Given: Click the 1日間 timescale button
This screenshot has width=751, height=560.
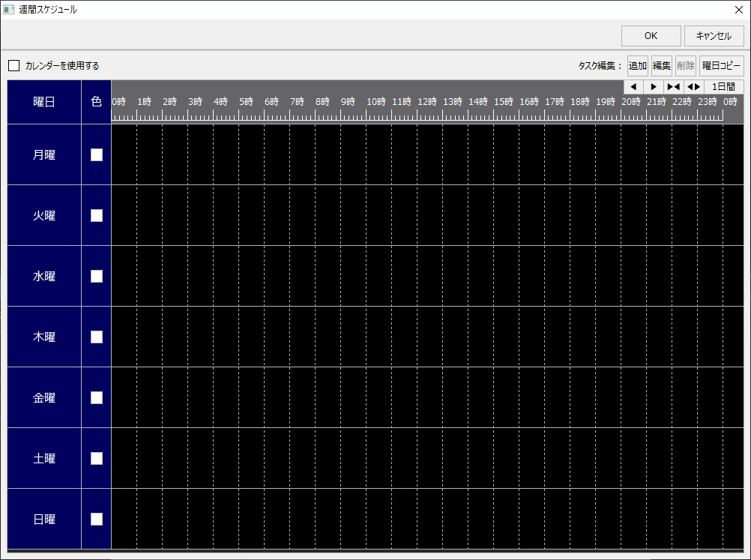Looking at the screenshot, I should point(723,86).
